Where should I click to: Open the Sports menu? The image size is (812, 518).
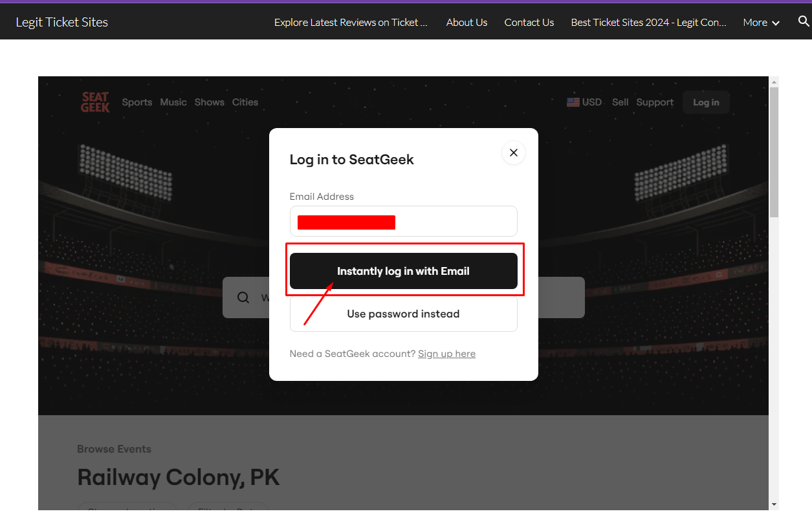click(x=137, y=102)
